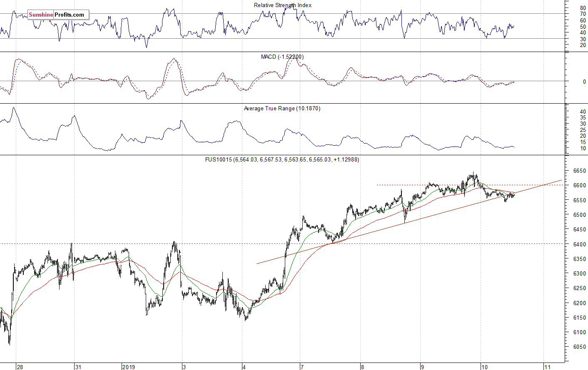Click the date label 31 on time axis
588x370 pixels.
[x=78, y=367]
